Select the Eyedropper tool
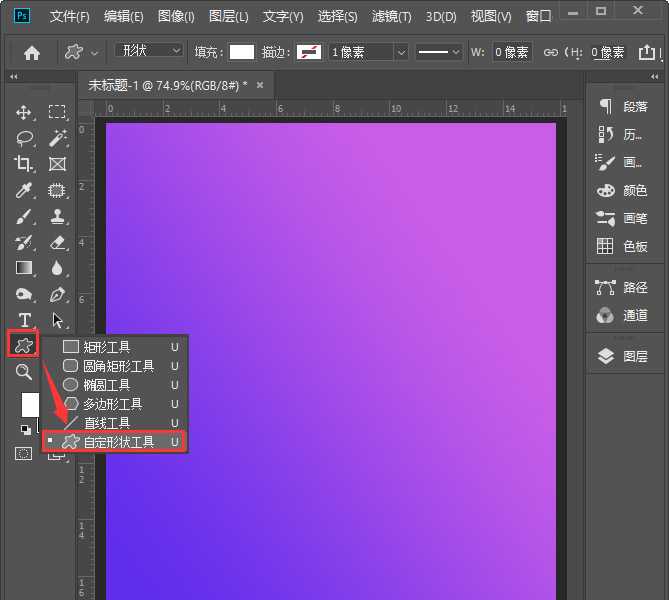The height and width of the screenshot is (600, 669). pos(24,190)
